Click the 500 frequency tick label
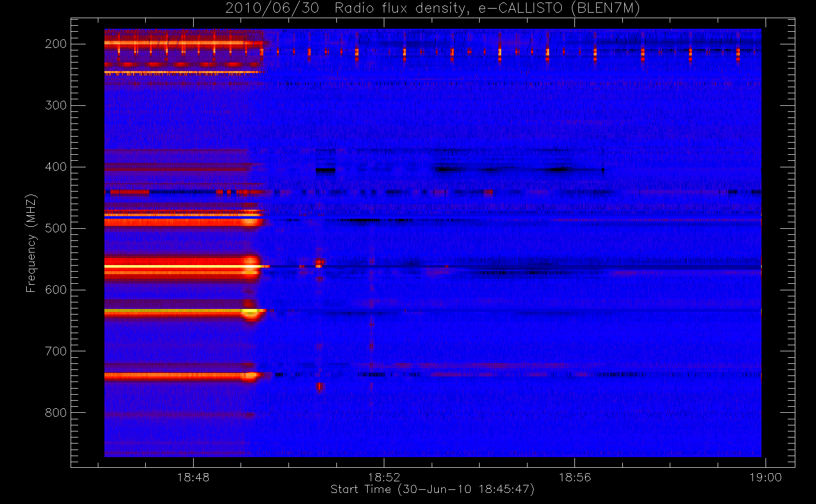816x504 pixels. 55,228
